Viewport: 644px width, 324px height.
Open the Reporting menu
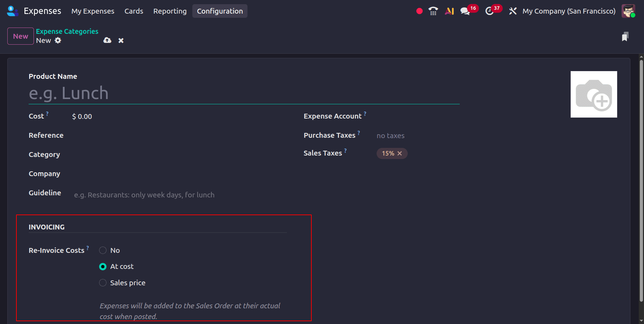[170, 11]
